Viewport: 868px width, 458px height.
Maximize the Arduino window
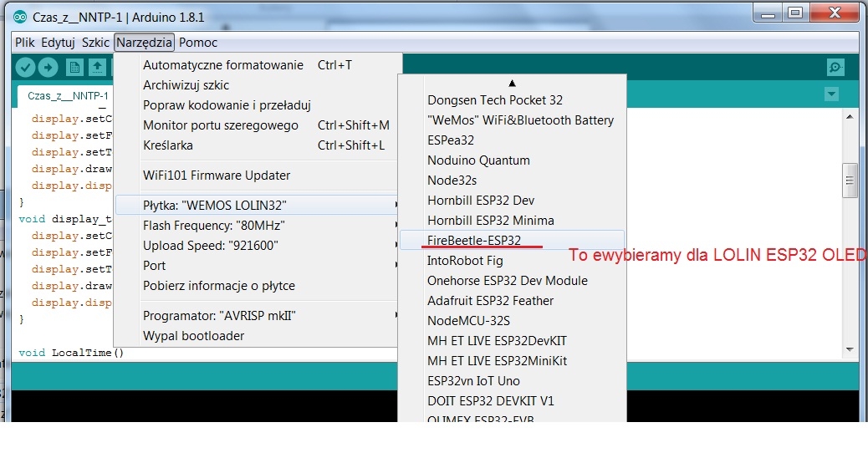[x=795, y=13]
